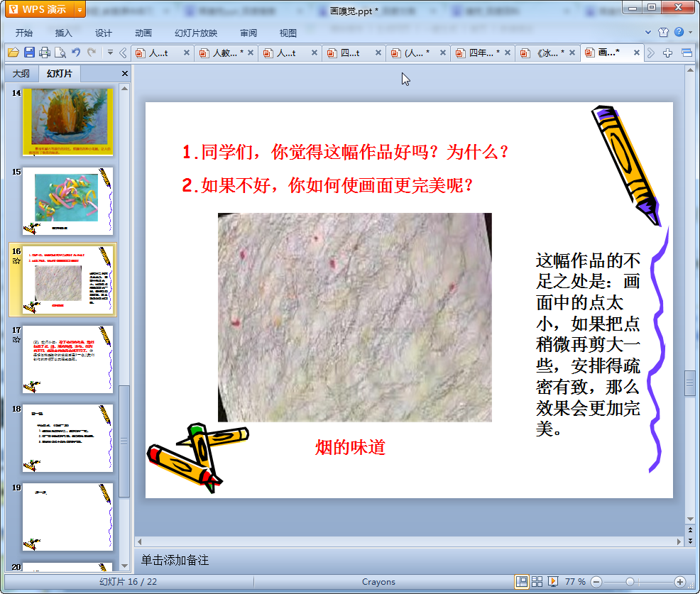Image resolution: width=700 pixels, height=594 pixels.
Task: Zoom out with minus button
Action: click(596, 581)
